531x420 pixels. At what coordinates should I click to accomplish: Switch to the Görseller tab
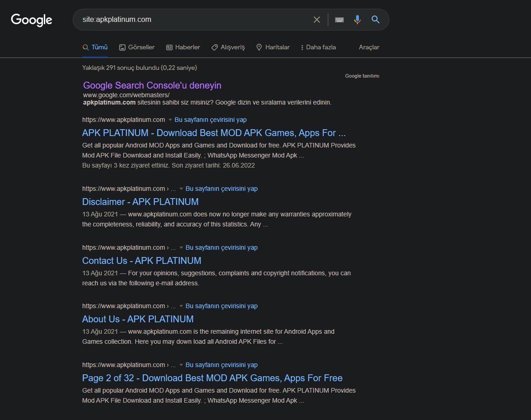pyautogui.click(x=137, y=47)
